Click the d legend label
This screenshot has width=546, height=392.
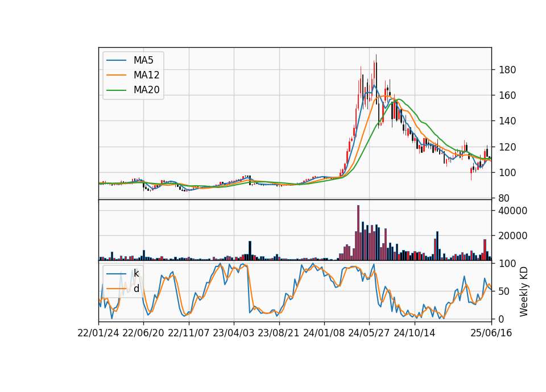click(x=136, y=289)
